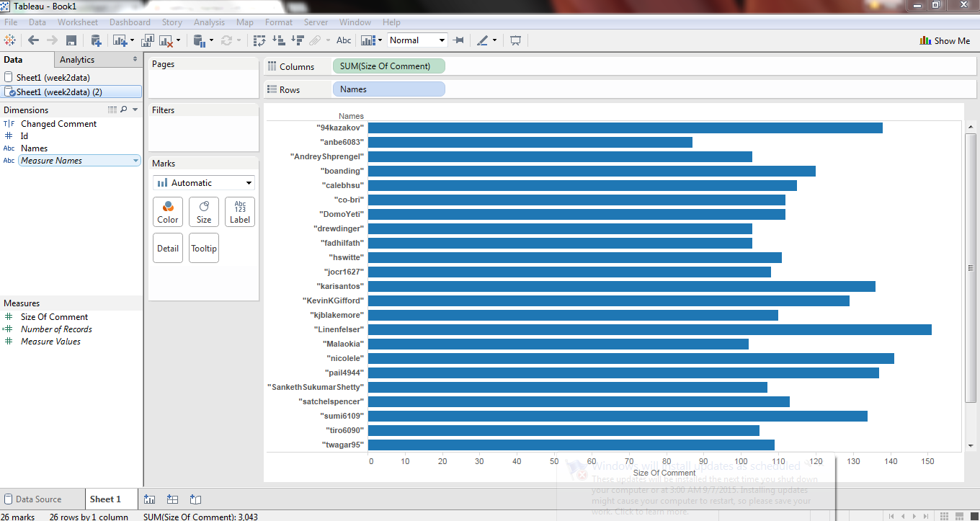The image size is (980, 521).
Task: Click the Redo forward arrow
Action: [x=52, y=40]
